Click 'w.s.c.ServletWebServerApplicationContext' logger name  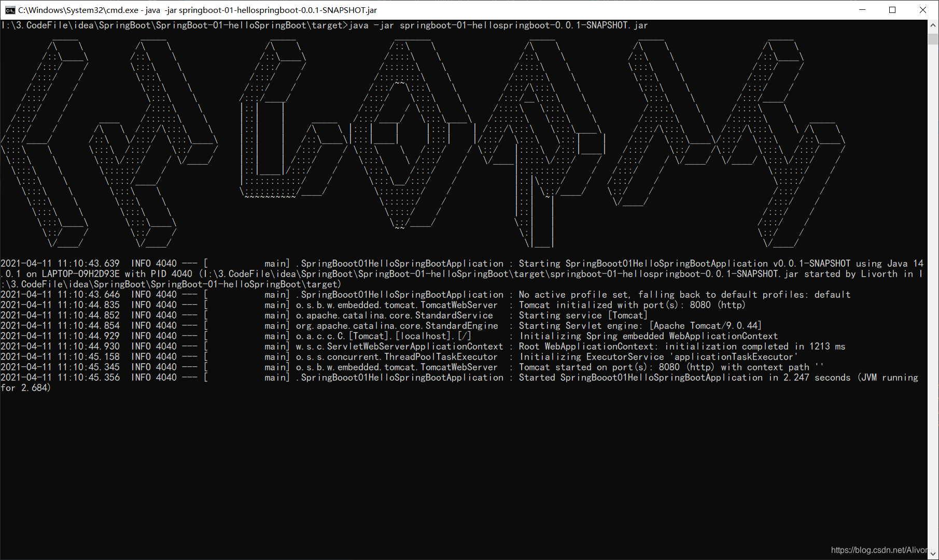[399, 346]
